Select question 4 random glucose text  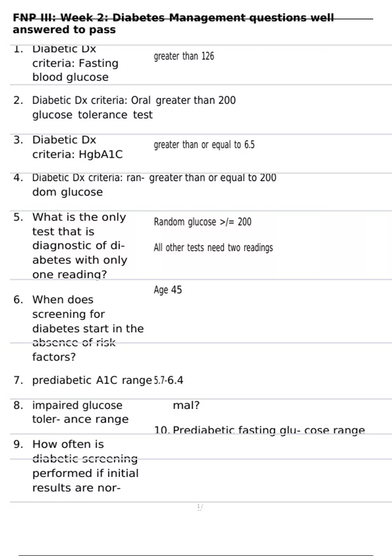pyautogui.click(x=88, y=185)
